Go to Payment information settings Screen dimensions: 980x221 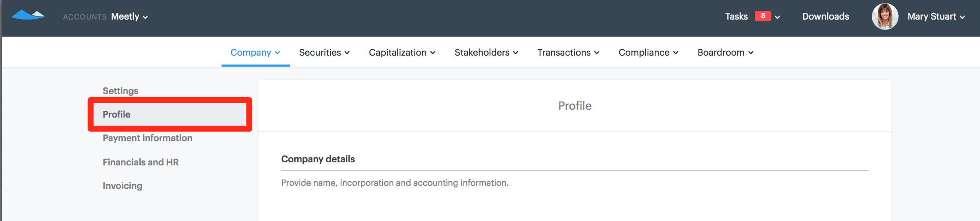coord(148,138)
